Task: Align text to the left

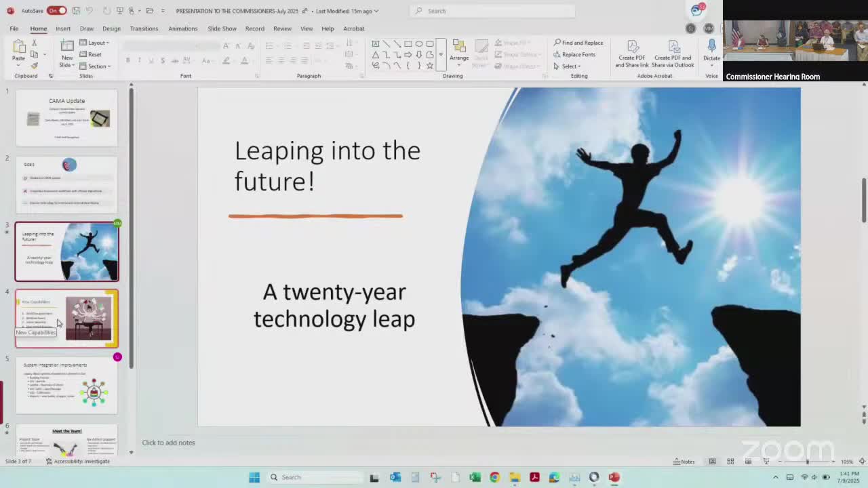Action: pyautogui.click(x=269, y=60)
